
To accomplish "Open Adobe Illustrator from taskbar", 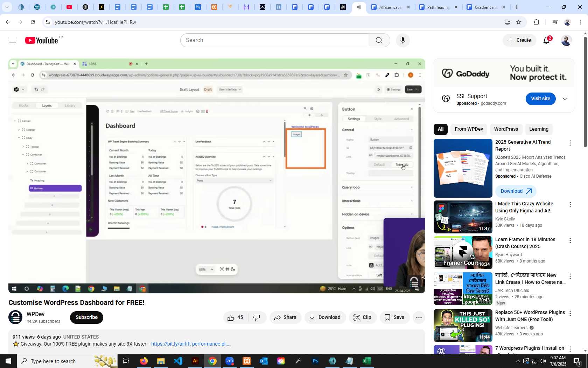I will tap(195, 361).
